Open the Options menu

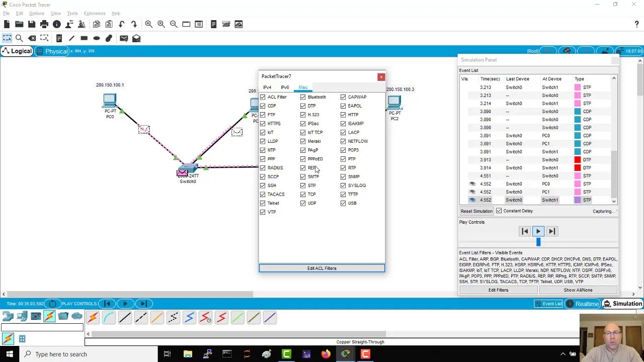pyautogui.click(x=36, y=14)
